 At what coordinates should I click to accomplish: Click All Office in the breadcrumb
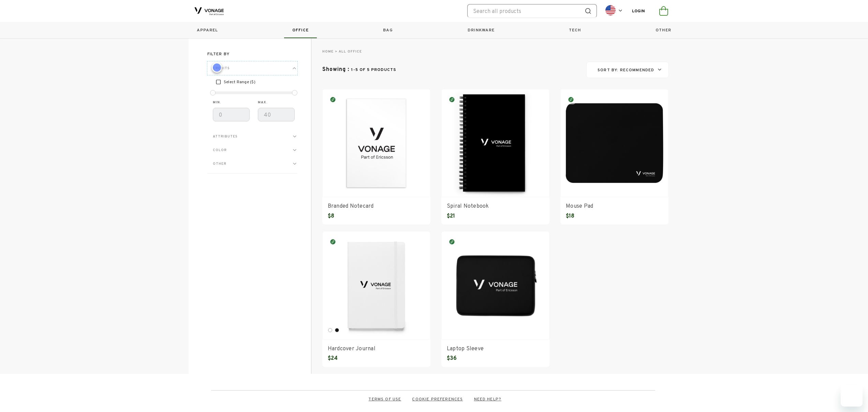[350, 51]
